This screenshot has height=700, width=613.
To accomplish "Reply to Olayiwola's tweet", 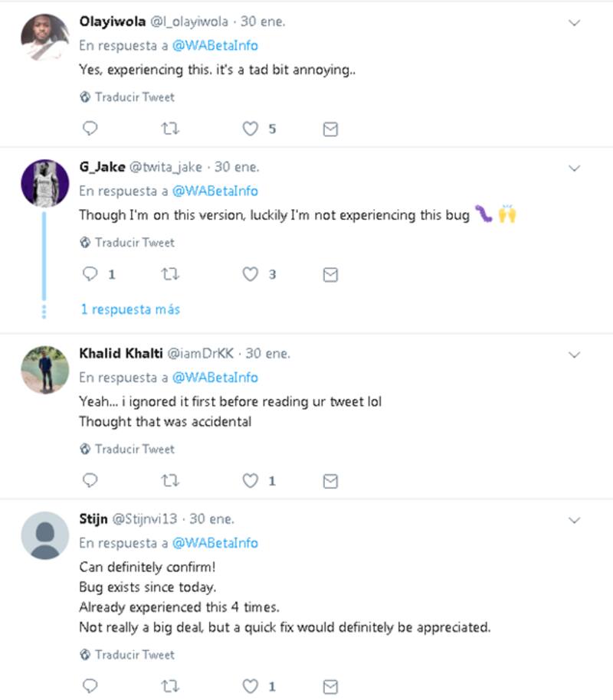I will click(x=90, y=129).
